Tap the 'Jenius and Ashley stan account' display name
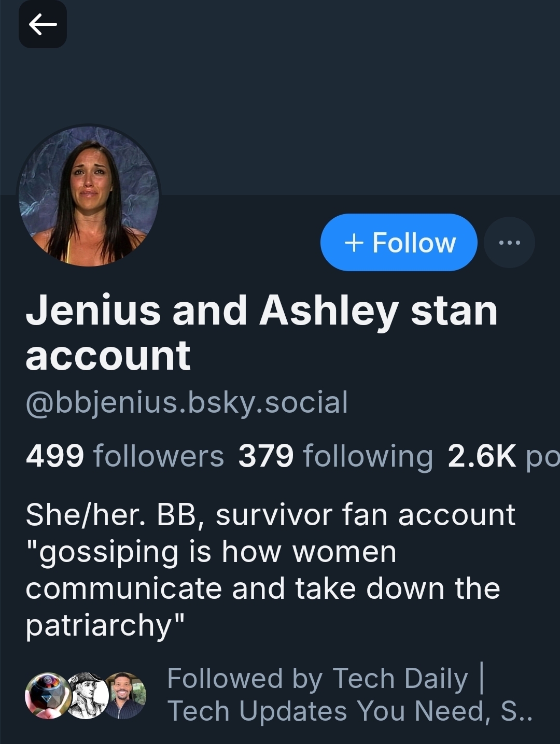Viewport: 560px width, 744px height. coord(261,332)
